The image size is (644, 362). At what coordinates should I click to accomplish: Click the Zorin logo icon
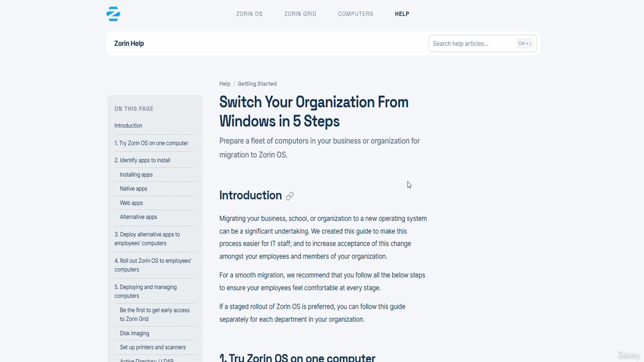coord(113,14)
